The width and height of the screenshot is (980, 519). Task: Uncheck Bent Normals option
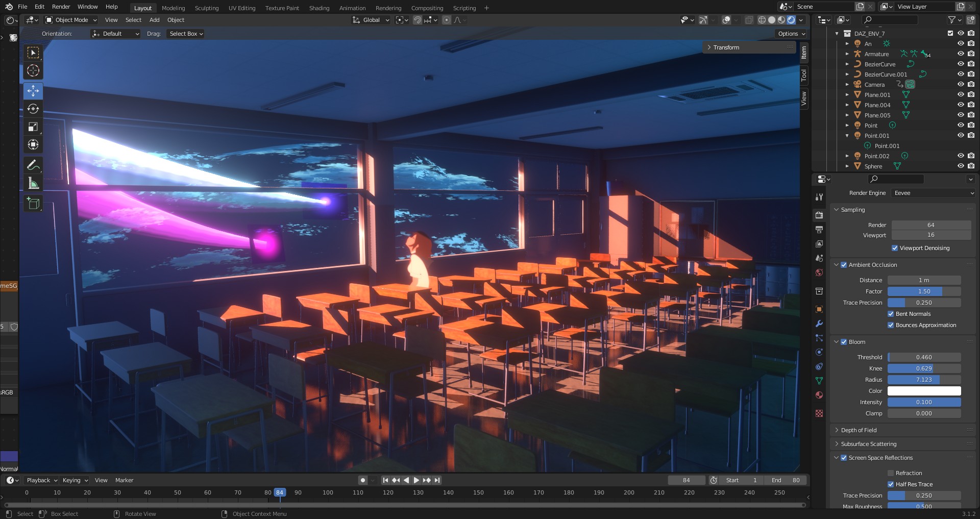coord(891,314)
